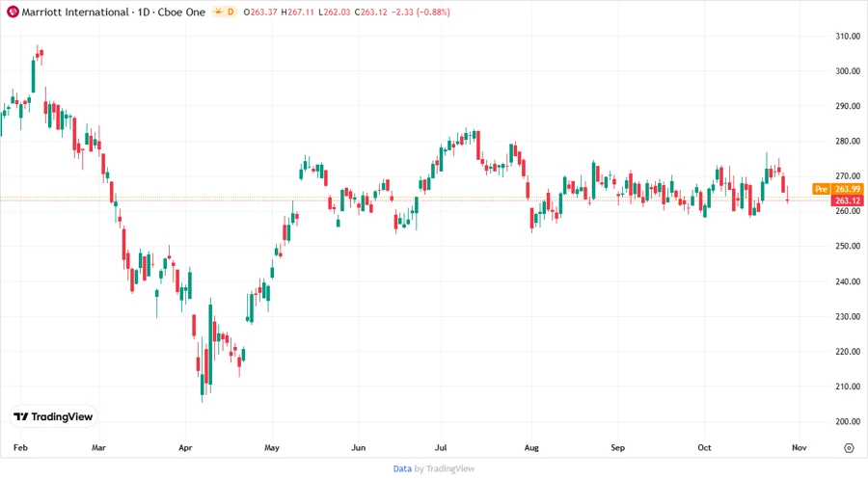Click the 250.00 price axis label
The image size is (868, 480).
pos(848,246)
